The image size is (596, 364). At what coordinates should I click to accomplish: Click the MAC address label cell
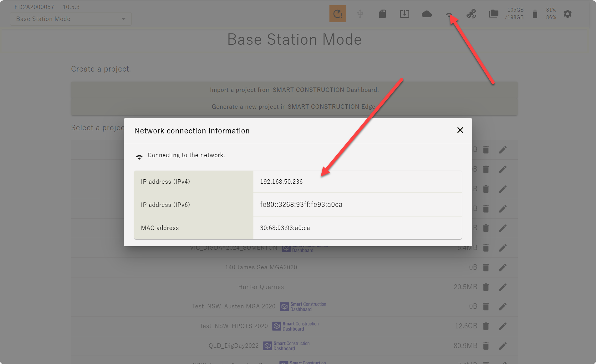pyautogui.click(x=194, y=228)
